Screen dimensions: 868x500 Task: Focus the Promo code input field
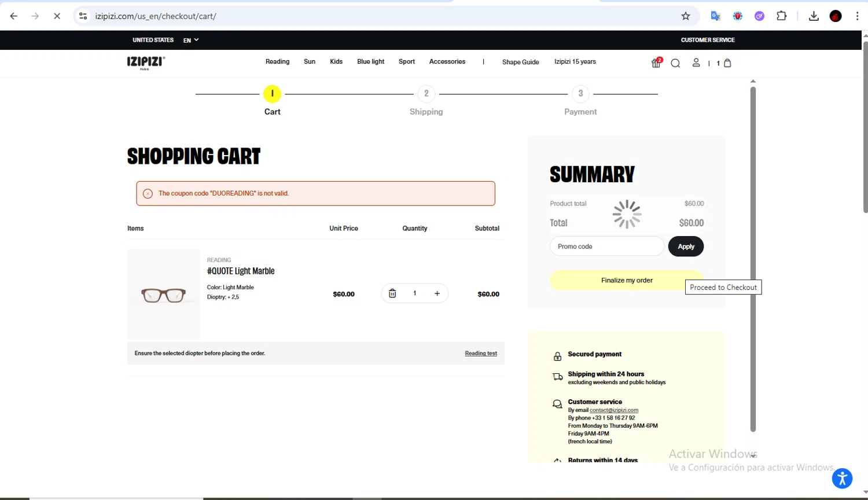click(x=606, y=246)
